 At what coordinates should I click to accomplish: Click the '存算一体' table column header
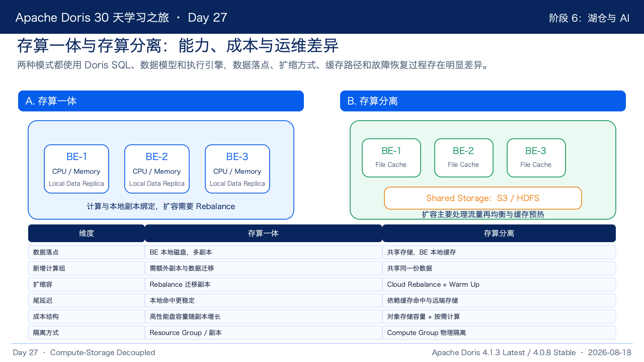[264, 233]
